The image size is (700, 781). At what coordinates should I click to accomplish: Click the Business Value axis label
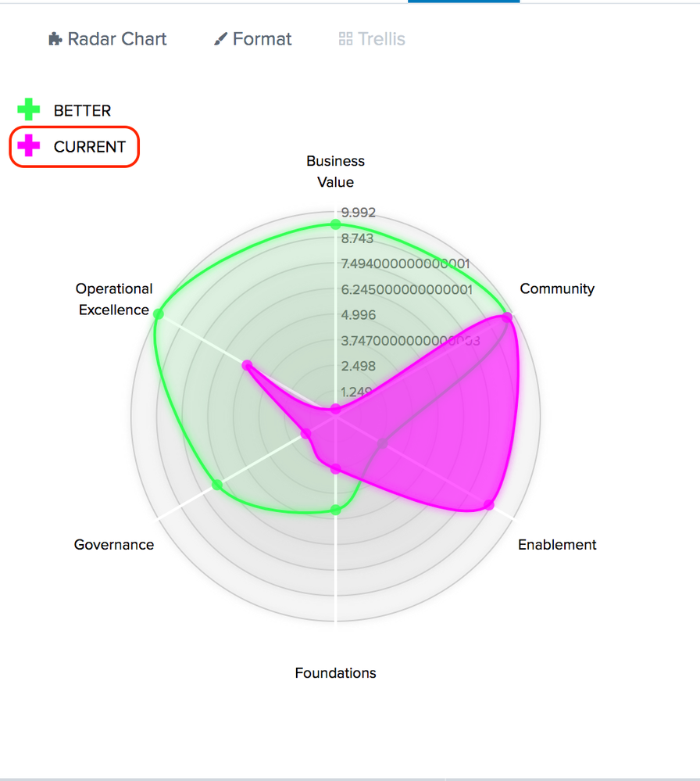click(x=335, y=171)
